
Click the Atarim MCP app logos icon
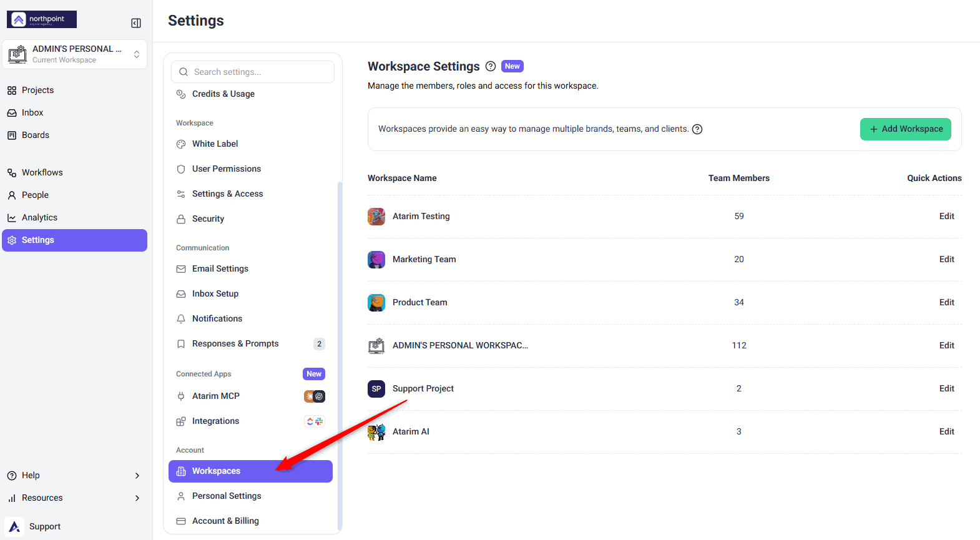tap(315, 396)
